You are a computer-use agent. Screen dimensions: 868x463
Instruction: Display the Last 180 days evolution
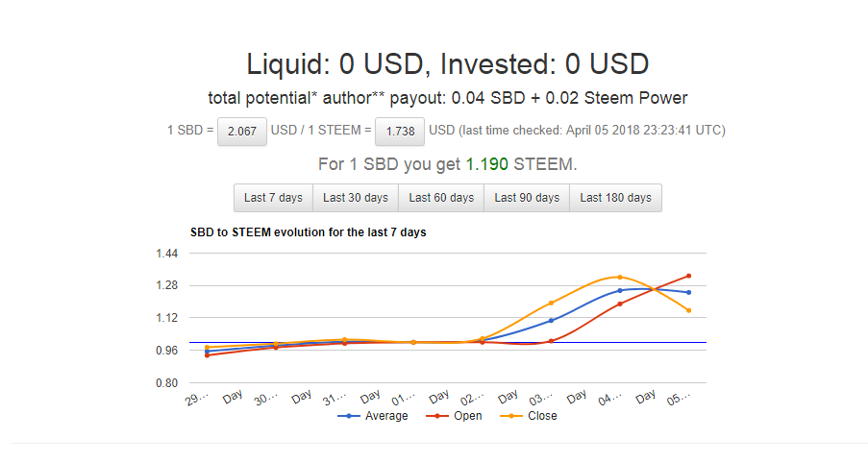tap(615, 198)
